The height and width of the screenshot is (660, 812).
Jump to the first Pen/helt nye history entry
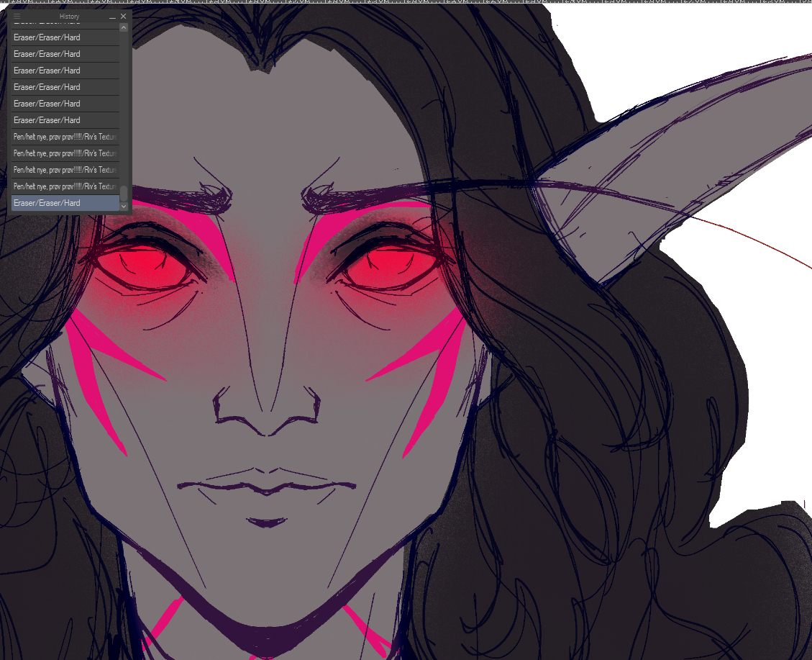(65, 137)
